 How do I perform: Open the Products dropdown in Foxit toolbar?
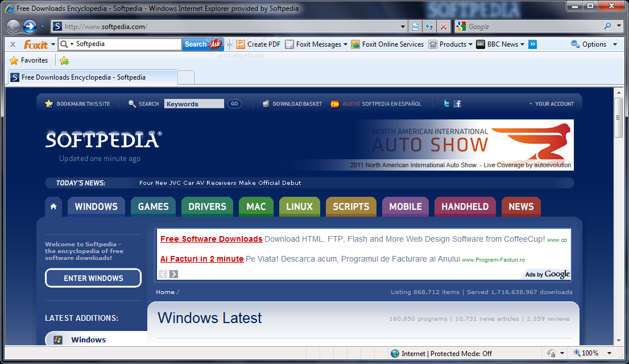tap(450, 44)
